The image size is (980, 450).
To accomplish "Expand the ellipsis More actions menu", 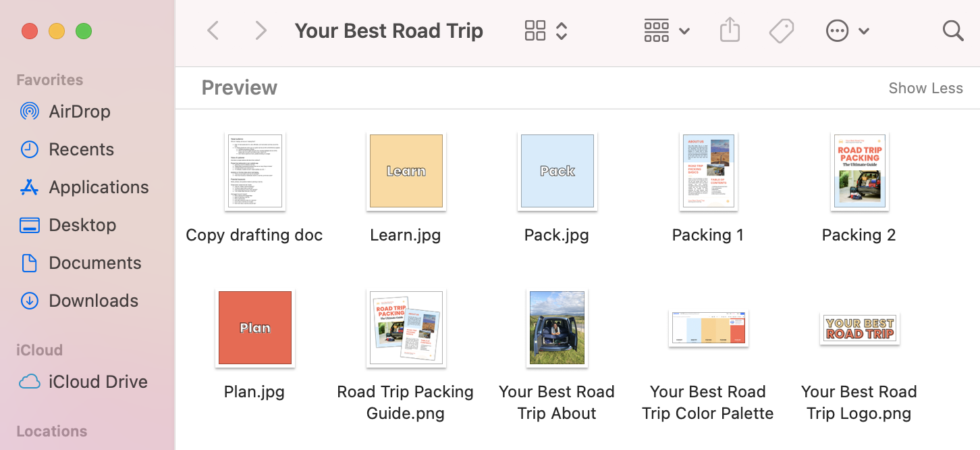I will (847, 31).
